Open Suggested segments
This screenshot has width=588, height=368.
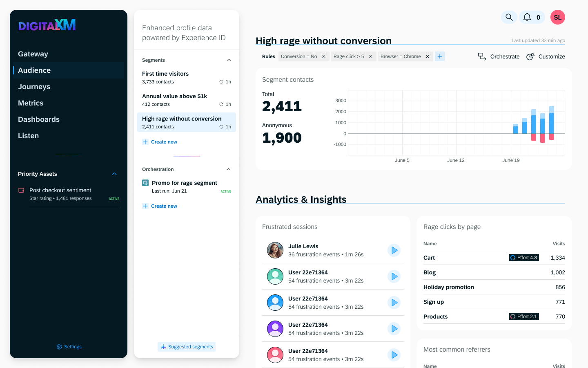tap(187, 346)
